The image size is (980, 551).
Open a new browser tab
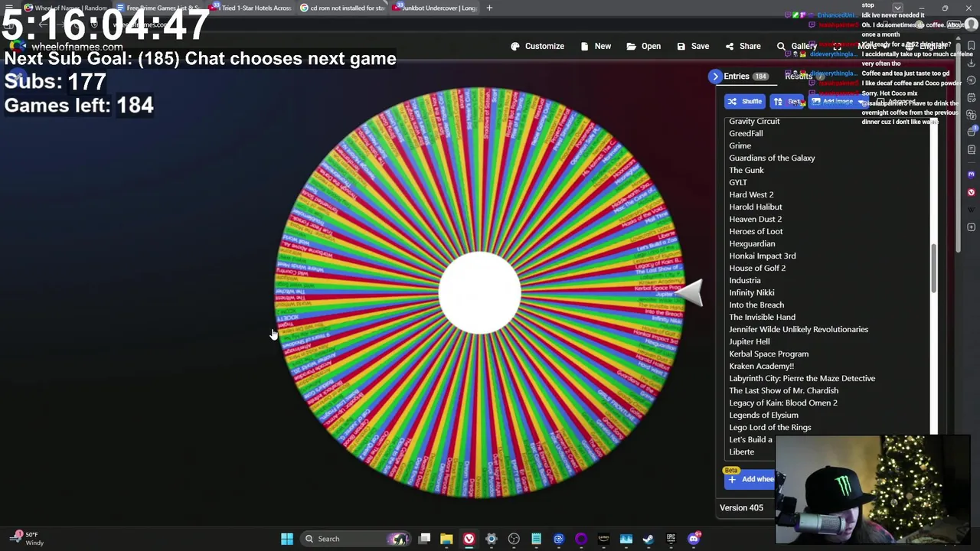pos(489,8)
